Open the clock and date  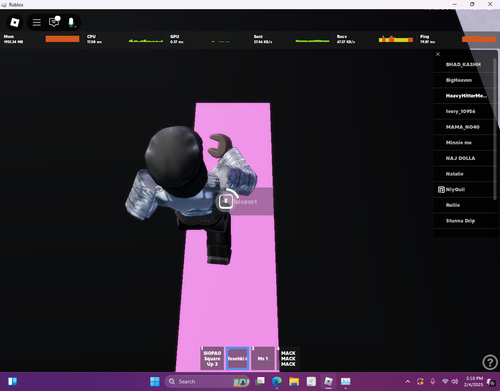pos(473,381)
